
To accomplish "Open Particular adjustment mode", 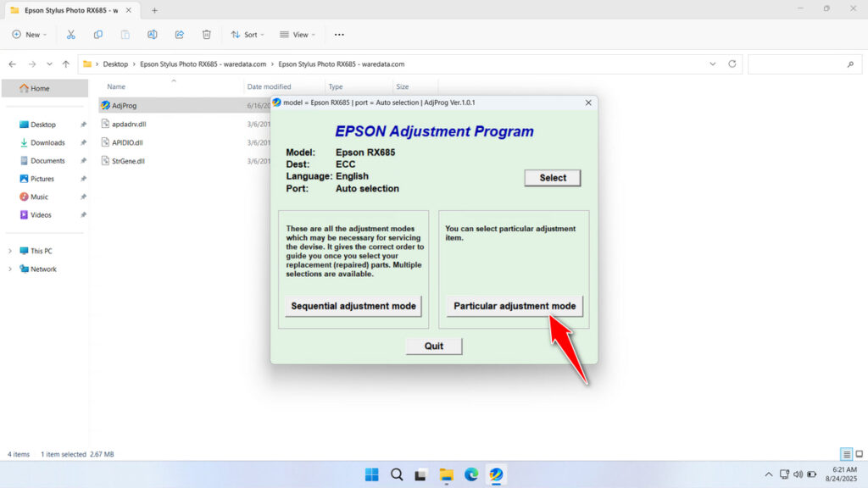I will point(515,306).
